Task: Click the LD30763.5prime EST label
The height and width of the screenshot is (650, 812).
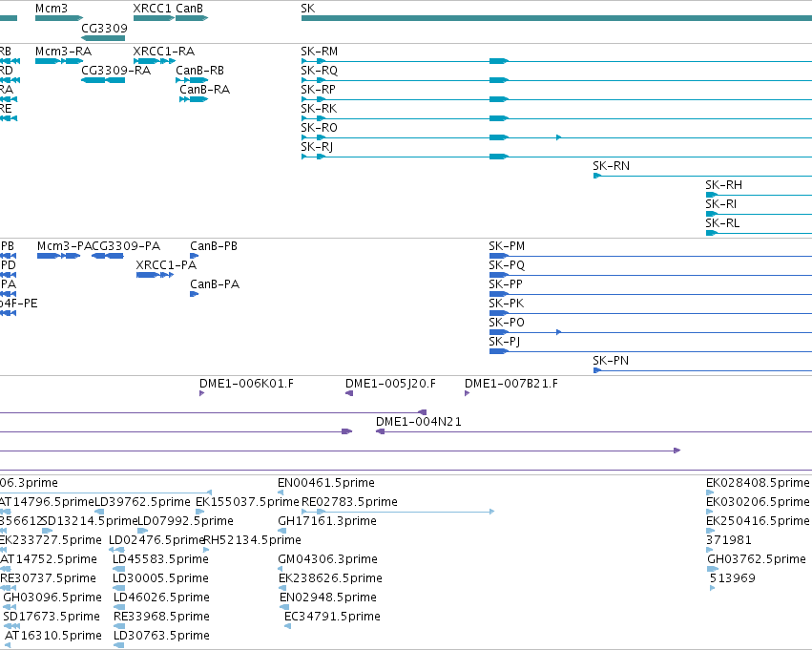Action: click(x=161, y=637)
